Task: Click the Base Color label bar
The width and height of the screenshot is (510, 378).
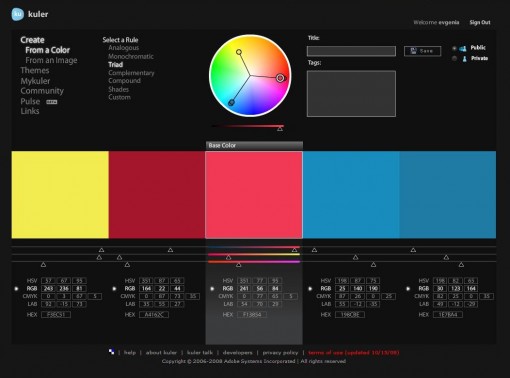Action: click(254, 146)
